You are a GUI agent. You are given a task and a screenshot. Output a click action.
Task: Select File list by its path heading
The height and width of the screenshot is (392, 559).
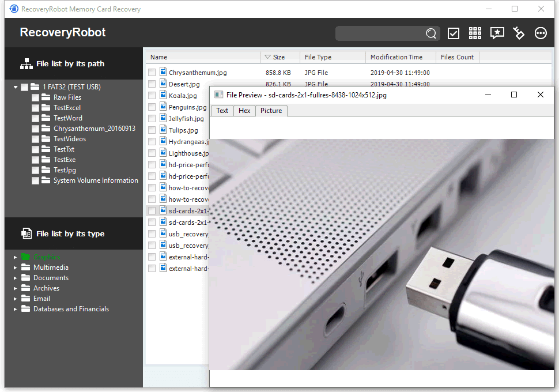[70, 64]
